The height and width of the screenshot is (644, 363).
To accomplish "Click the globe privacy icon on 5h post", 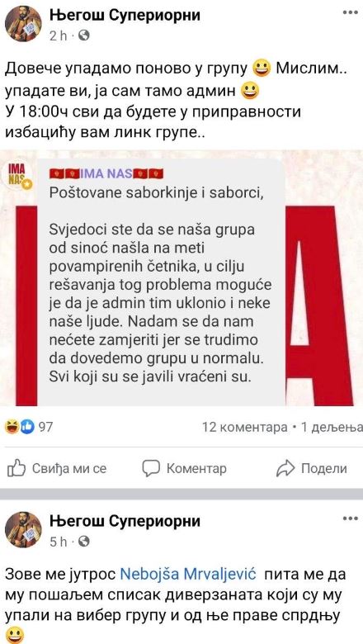I will click(83, 542).
